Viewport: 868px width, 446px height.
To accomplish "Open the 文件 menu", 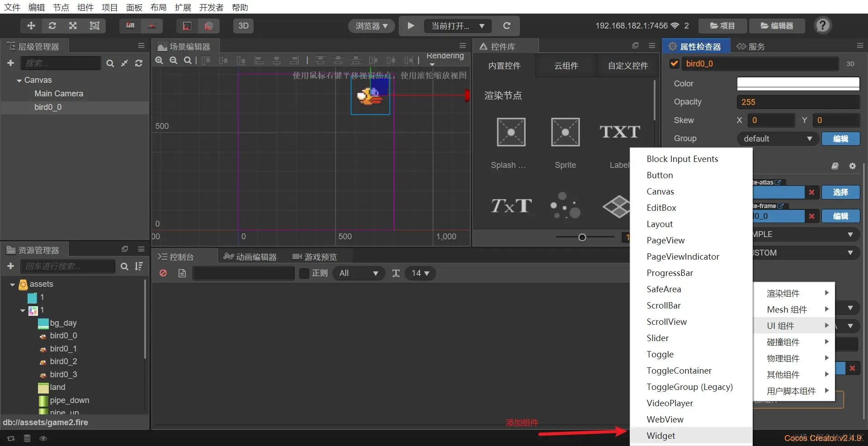I will [12, 7].
